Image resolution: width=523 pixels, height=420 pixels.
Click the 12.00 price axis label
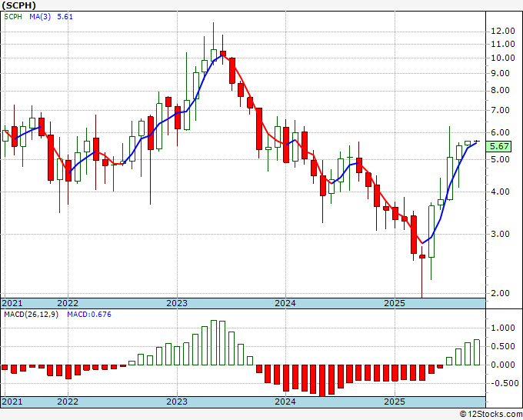[503, 31]
